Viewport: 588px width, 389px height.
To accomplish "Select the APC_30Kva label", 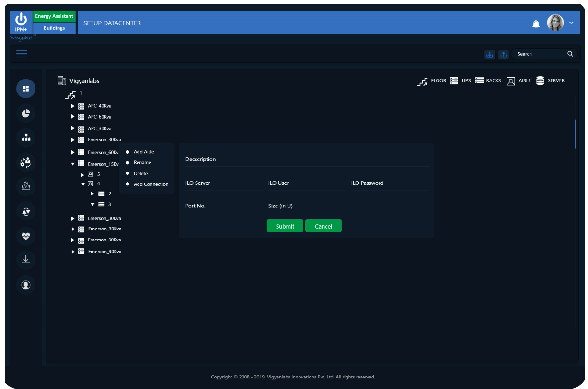I will 100,129.
